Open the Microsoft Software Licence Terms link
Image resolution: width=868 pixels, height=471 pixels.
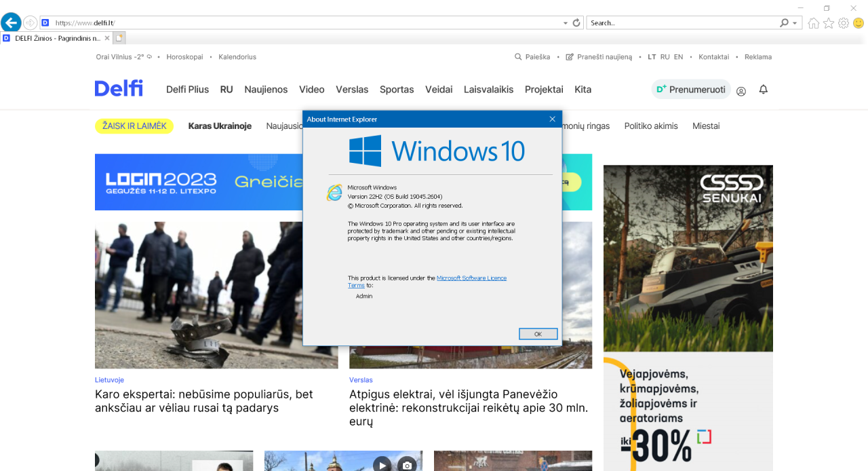(471, 278)
